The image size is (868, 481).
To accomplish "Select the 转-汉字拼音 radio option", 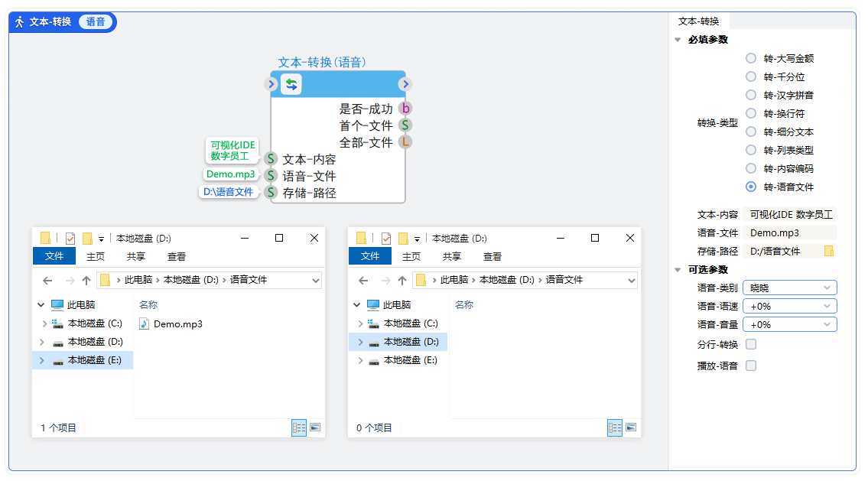I will (751, 95).
